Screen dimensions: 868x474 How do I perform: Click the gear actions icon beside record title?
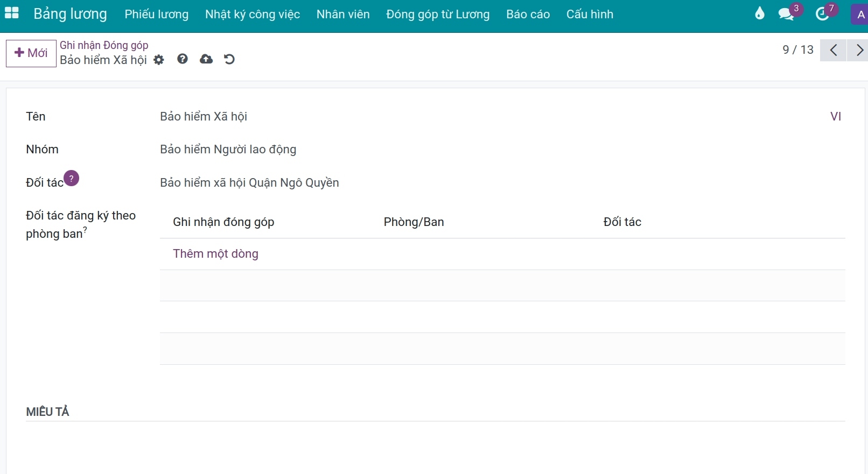point(159,60)
